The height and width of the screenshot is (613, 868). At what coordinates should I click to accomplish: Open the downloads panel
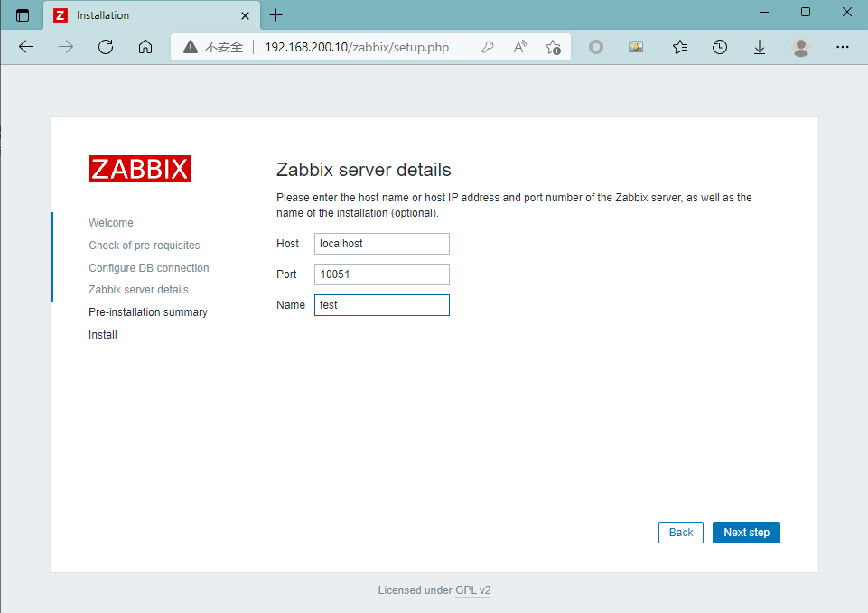click(x=760, y=47)
